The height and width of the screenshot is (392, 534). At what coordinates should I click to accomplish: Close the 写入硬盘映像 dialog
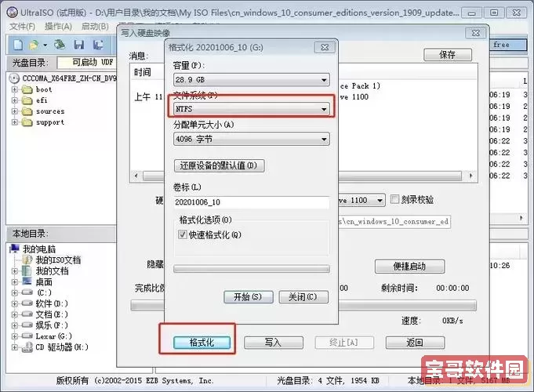[x=475, y=33]
